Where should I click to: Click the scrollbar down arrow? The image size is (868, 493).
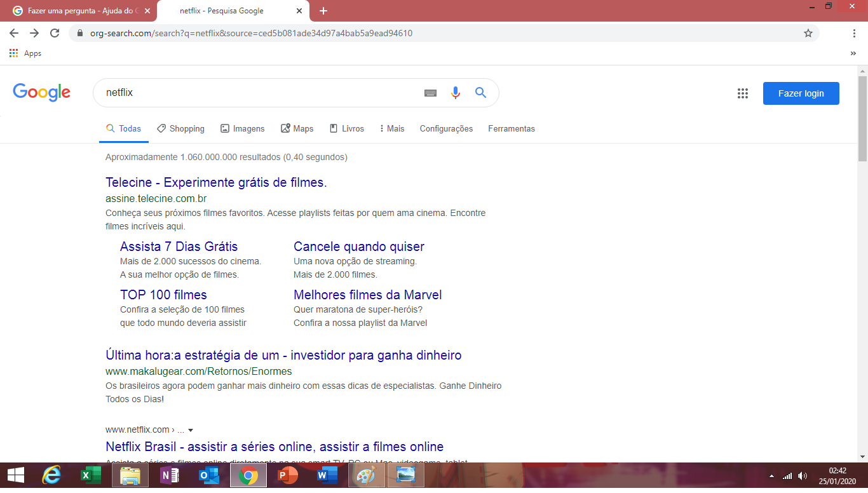click(x=862, y=456)
